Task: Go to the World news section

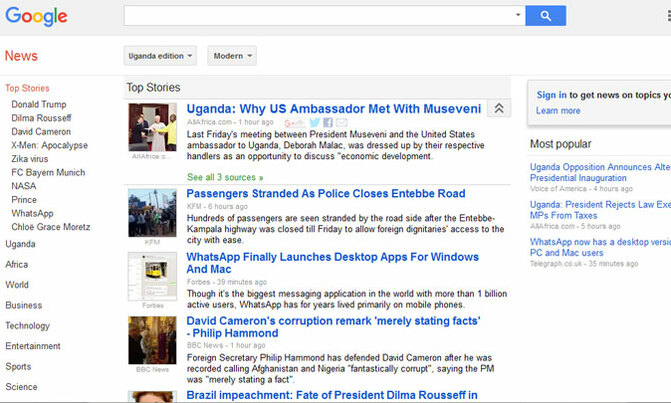Action: pyautogui.click(x=17, y=284)
